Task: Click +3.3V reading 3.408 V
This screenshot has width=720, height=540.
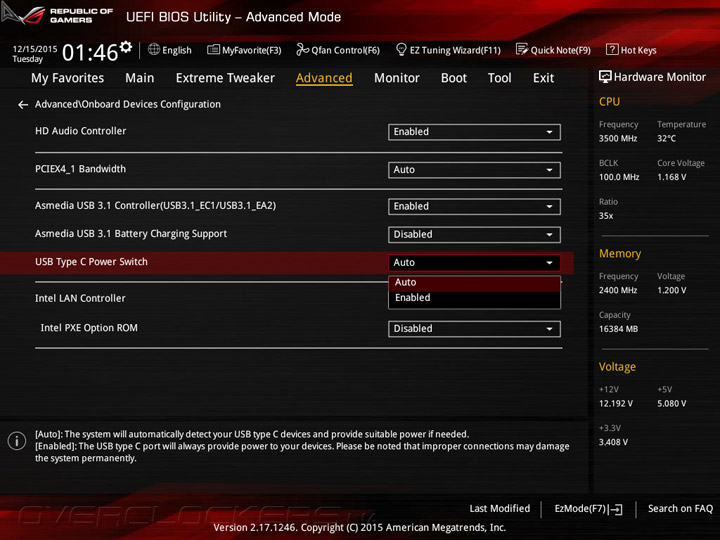Action: click(613, 443)
